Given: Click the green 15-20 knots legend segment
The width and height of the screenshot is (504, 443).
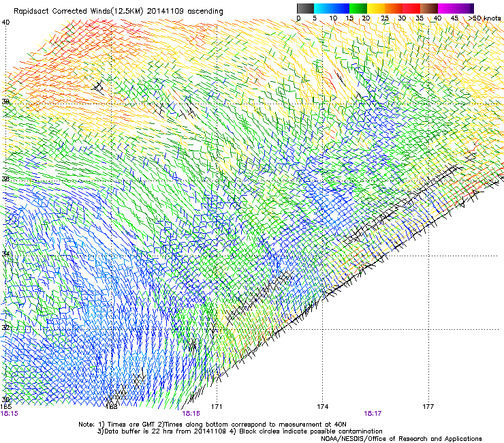Looking at the screenshot, I should (358, 8).
